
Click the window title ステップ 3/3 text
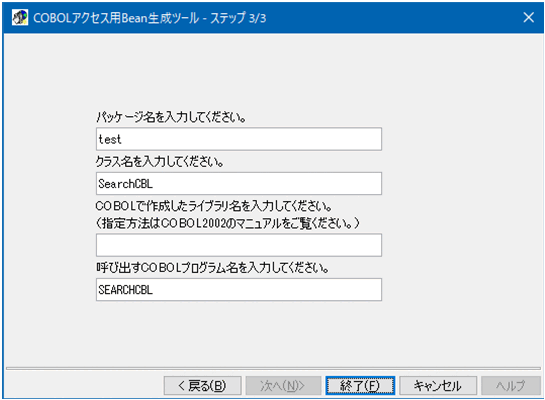coord(238,18)
